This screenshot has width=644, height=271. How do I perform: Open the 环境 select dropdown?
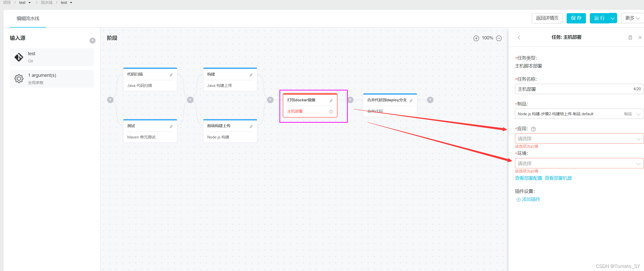pos(579,163)
